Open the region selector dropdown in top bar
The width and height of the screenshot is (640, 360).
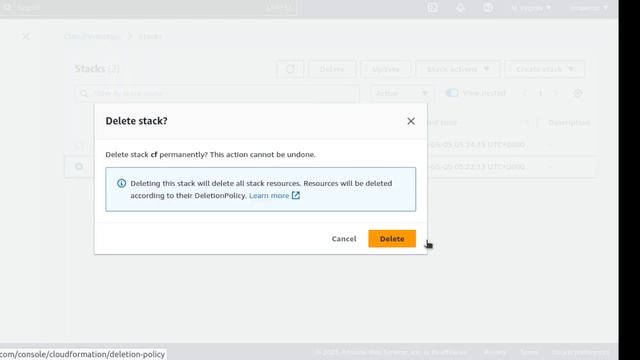tap(531, 8)
